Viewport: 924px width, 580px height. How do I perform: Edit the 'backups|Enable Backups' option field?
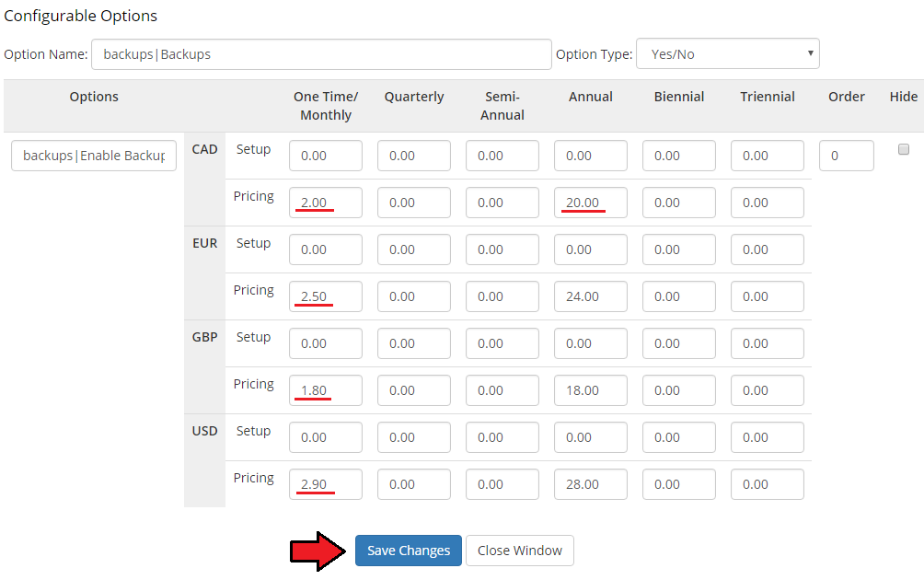pos(94,156)
